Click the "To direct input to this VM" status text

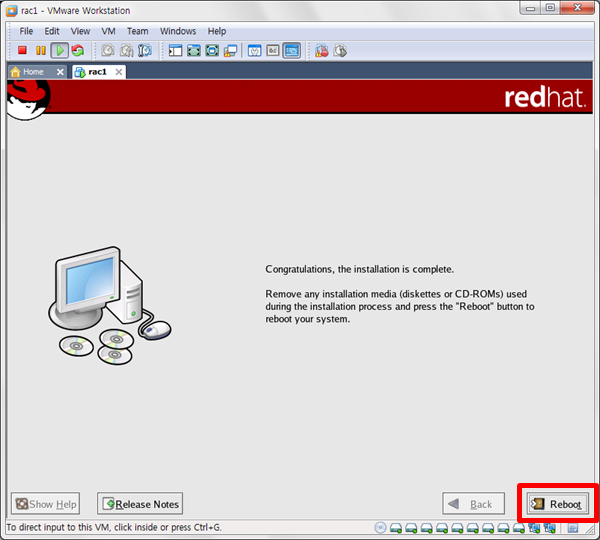114,527
